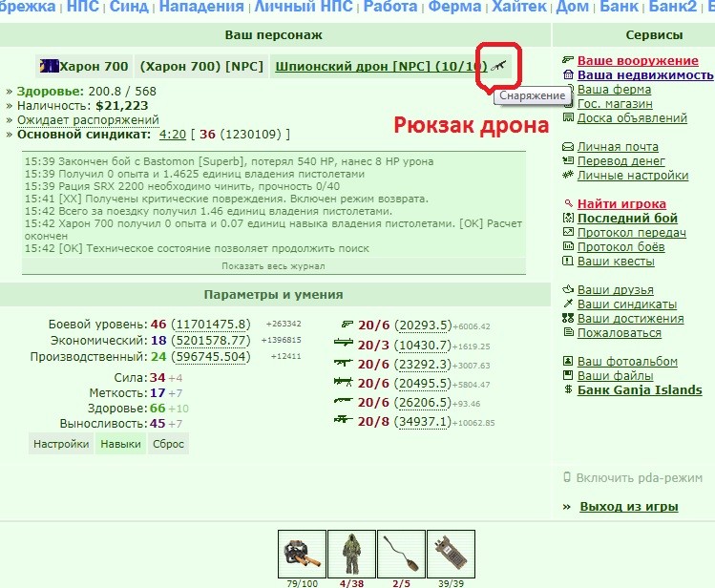Click the photo icon beside Ваш фотоальбом
The height and width of the screenshot is (588, 715).
[x=568, y=361]
